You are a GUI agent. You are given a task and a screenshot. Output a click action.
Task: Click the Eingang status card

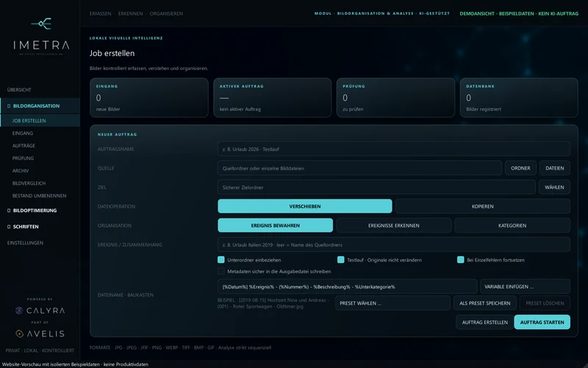pyautogui.click(x=149, y=98)
